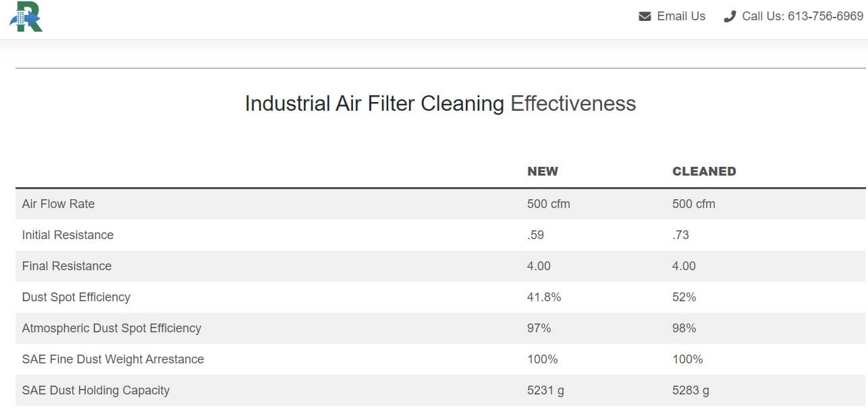Select the CLEANED column header

point(704,171)
